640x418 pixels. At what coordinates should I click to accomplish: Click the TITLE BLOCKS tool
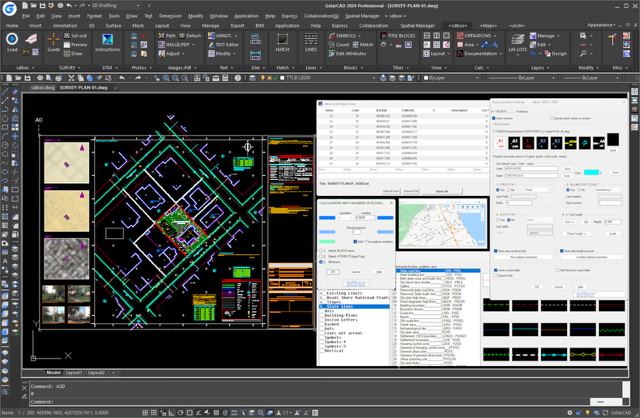(x=397, y=36)
